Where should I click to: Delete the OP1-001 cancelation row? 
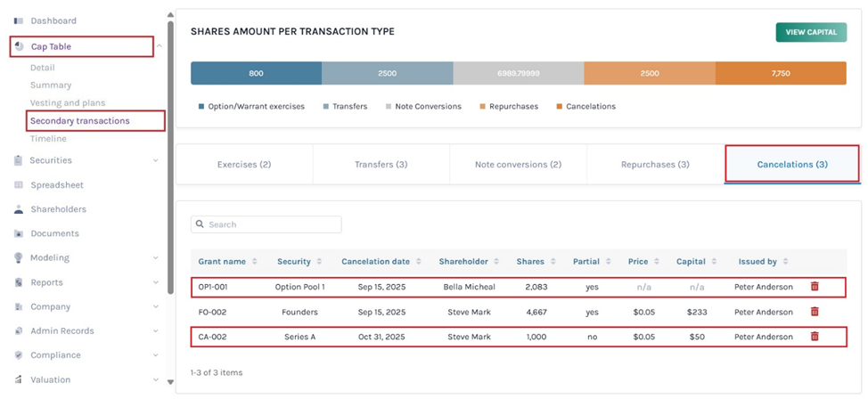click(814, 287)
